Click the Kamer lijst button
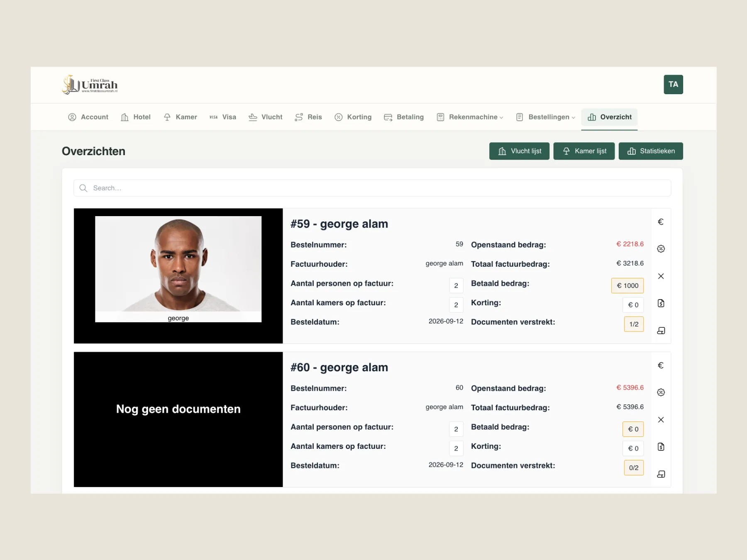 pyautogui.click(x=584, y=151)
